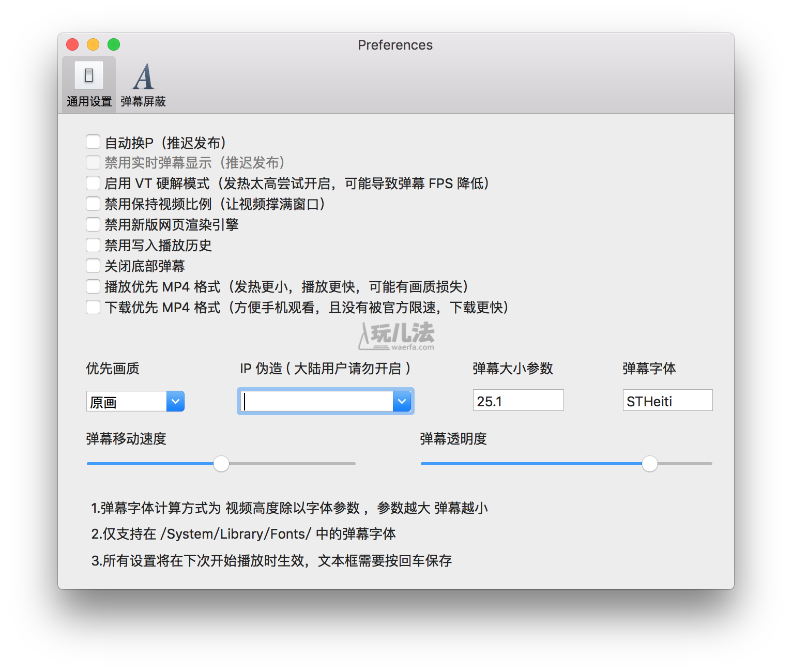The height and width of the screenshot is (672, 792).
Task: Click the 弹幕移动速度 slider knob
Action: click(221, 464)
